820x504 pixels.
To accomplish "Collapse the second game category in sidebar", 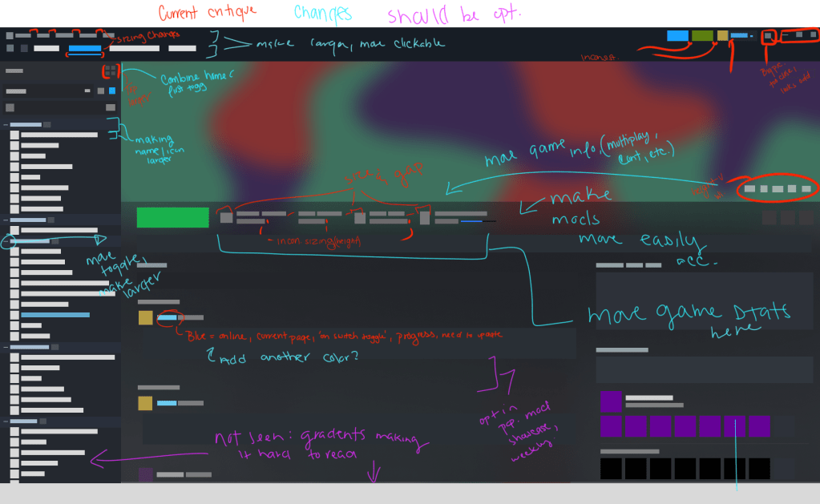I will click(x=6, y=220).
